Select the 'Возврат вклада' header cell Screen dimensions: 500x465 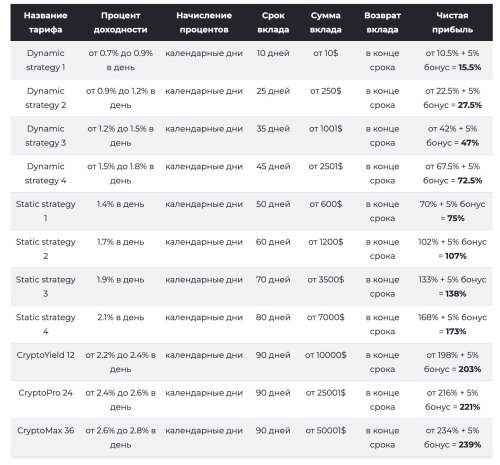382,23
